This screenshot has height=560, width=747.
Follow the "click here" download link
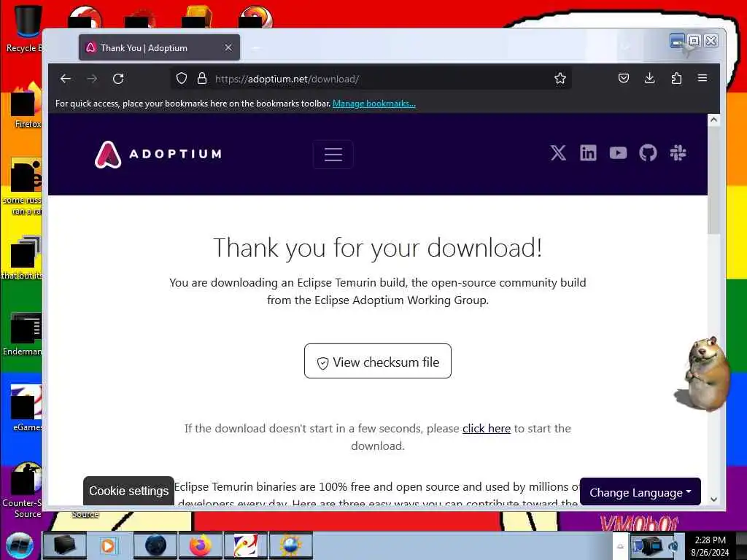487,429
